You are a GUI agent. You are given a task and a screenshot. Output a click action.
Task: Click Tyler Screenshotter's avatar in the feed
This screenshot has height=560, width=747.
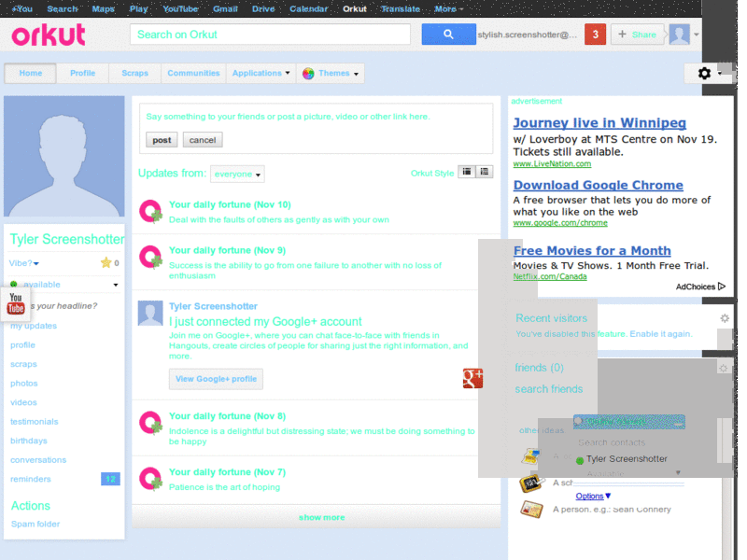click(x=150, y=313)
